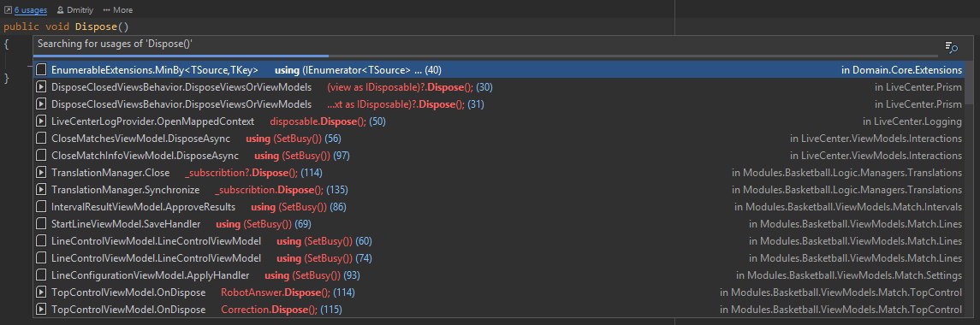Screen dimensions: 980x325
Task: Open the '6 usages' link
Action: [31, 10]
